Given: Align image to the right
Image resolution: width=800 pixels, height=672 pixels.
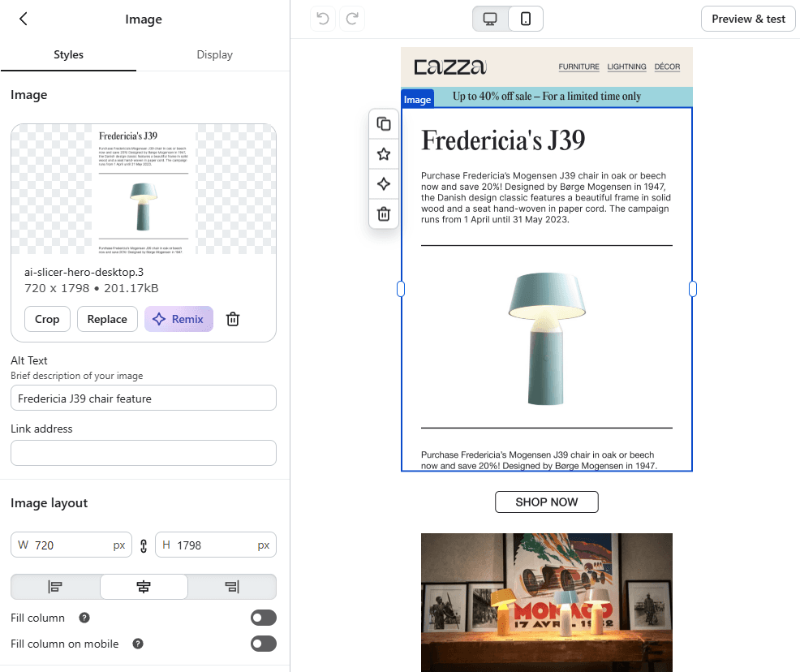Looking at the screenshot, I should coord(232,587).
